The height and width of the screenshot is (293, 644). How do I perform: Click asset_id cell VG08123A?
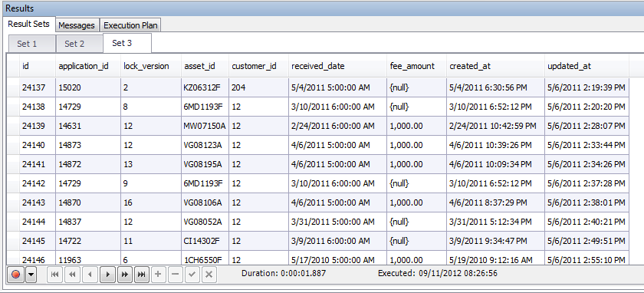(205, 145)
